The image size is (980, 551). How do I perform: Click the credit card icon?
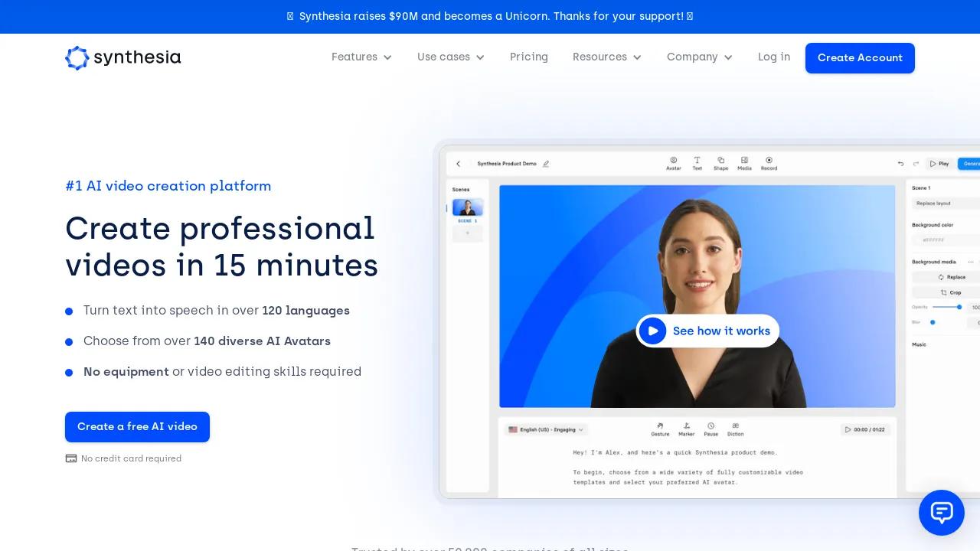point(71,458)
